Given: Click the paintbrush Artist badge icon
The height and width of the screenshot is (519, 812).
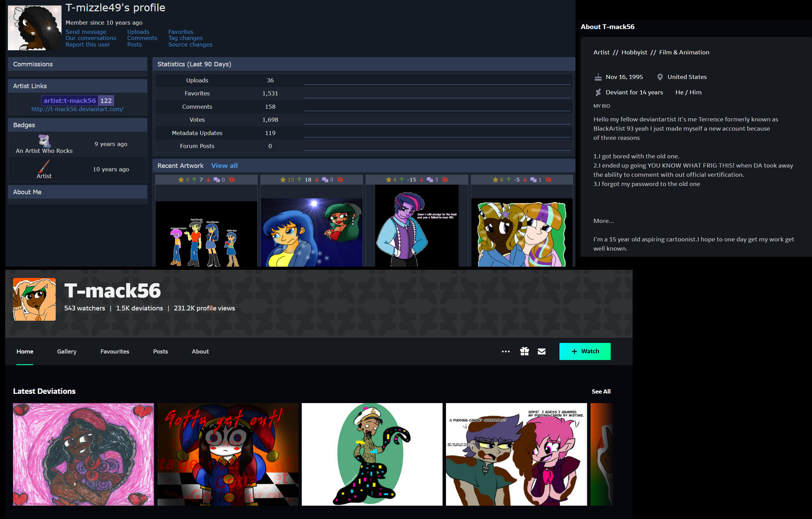Looking at the screenshot, I should [44, 167].
